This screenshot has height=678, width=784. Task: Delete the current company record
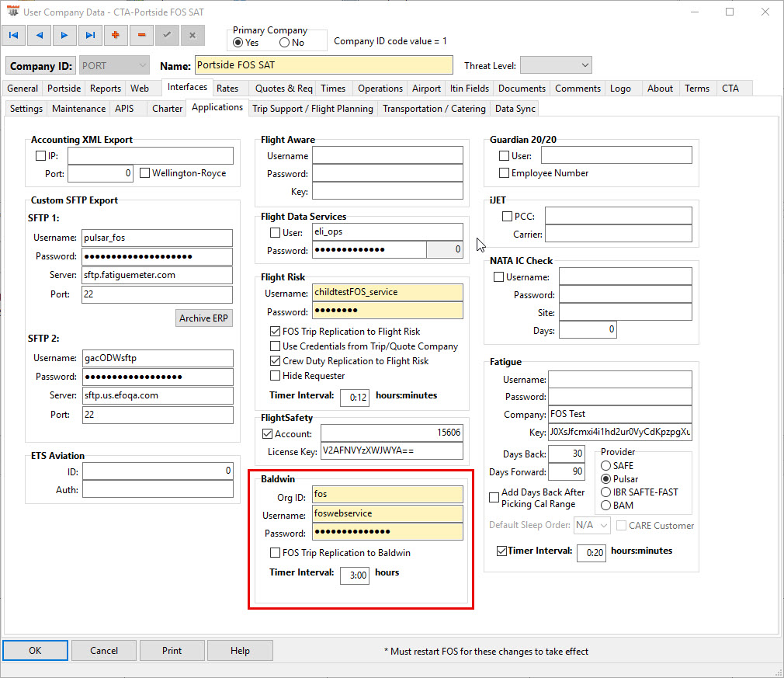coord(141,35)
